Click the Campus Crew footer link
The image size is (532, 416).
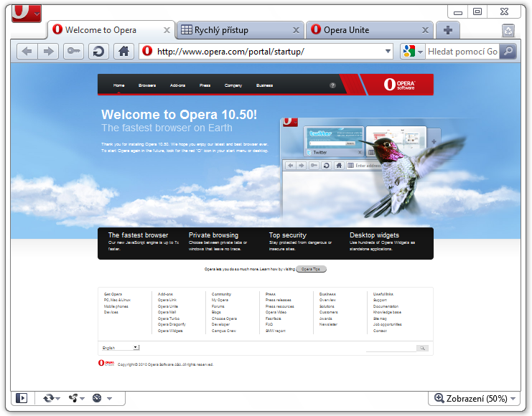click(x=223, y=331)
